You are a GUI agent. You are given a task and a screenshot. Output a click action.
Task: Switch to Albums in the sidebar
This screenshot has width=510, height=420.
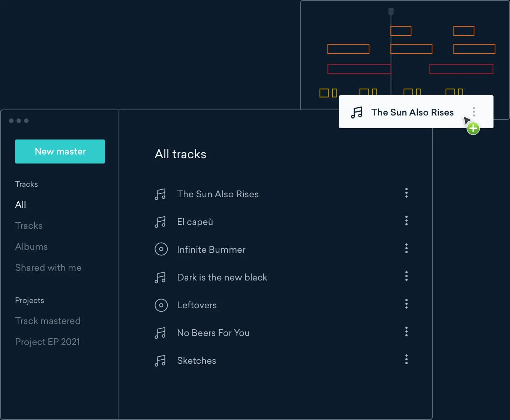(31, 247)
